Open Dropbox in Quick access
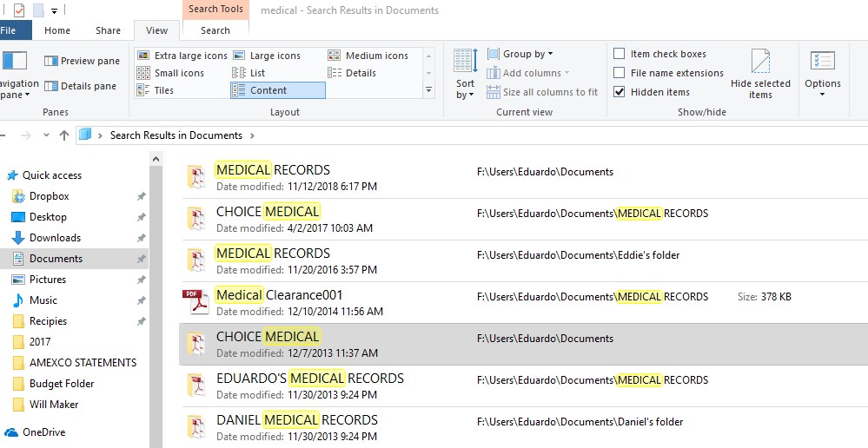The width and height of the screenshot is (868, 448). 49,196
